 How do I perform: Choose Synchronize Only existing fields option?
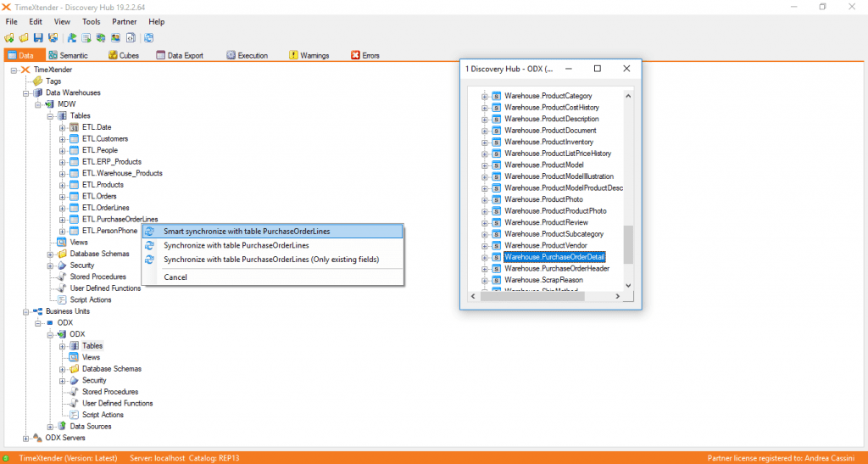(272, 259)
